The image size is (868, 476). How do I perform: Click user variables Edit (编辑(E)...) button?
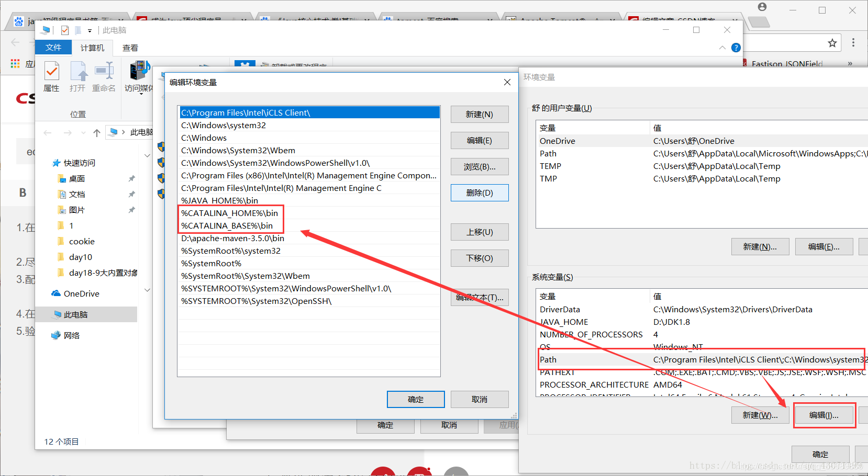click(824, 247)
